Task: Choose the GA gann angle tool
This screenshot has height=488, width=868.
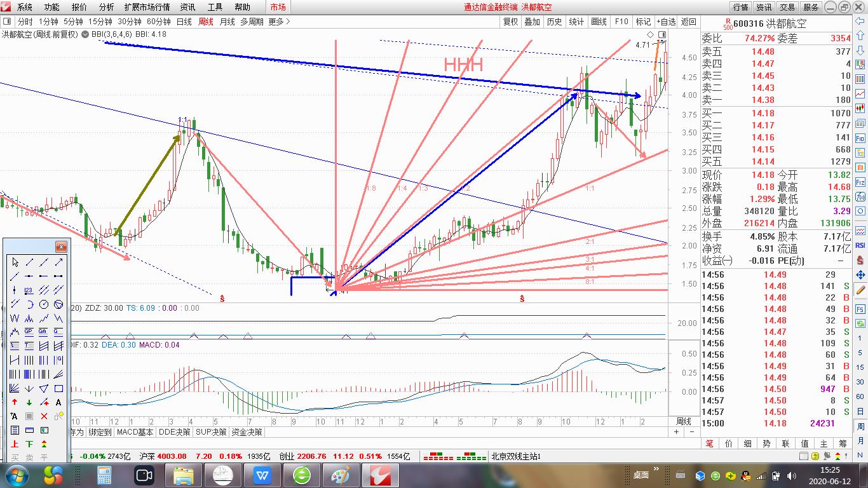Action: pyautogui.click(x=44, y=332)
